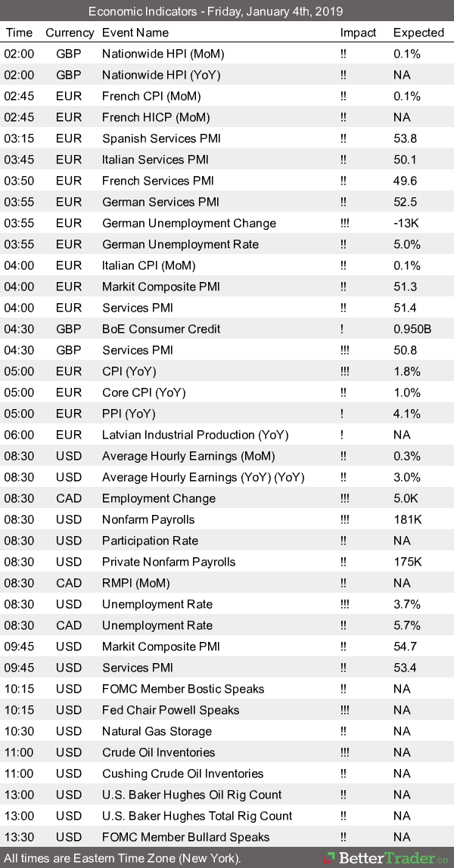Select the Natural Gas Storage event
Screen dimensions: 454x868
157,731
